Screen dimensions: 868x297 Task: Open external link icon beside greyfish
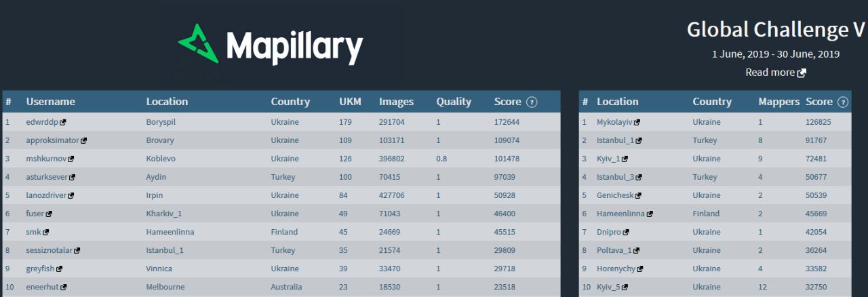(60, 269)
